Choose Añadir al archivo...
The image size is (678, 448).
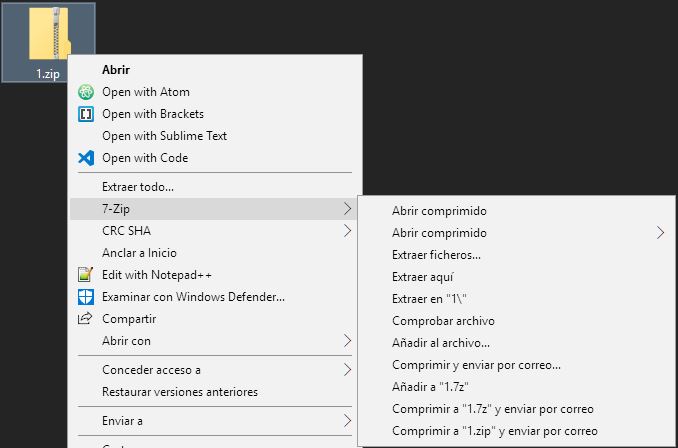516,343
